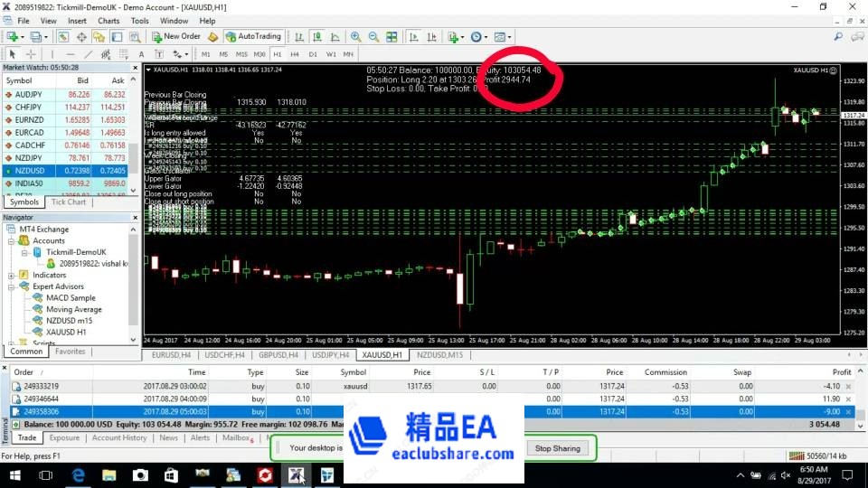The width and height of the screenshot is (868, 488).
Task: Select the cursor arrow tool
Action: (12, 54)
